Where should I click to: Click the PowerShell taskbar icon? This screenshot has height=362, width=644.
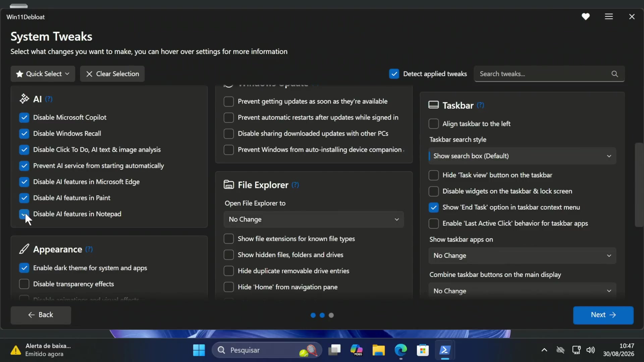click(445, 350)
